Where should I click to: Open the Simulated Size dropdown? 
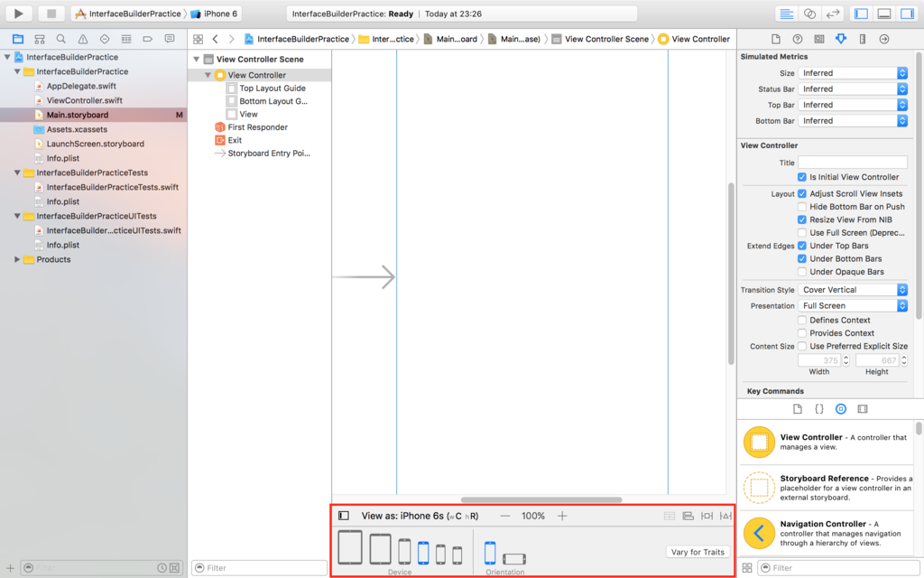(x=854, y=72)
